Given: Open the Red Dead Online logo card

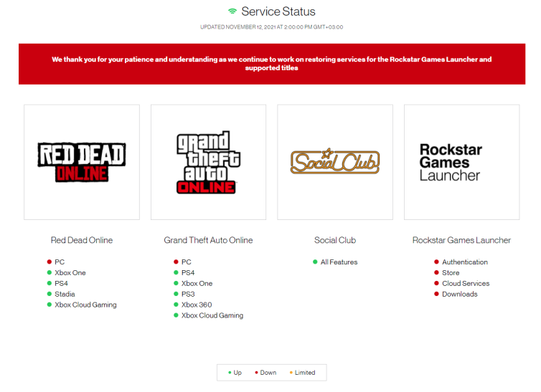Looking at the screenshot, I should click(x=82, y=162).
